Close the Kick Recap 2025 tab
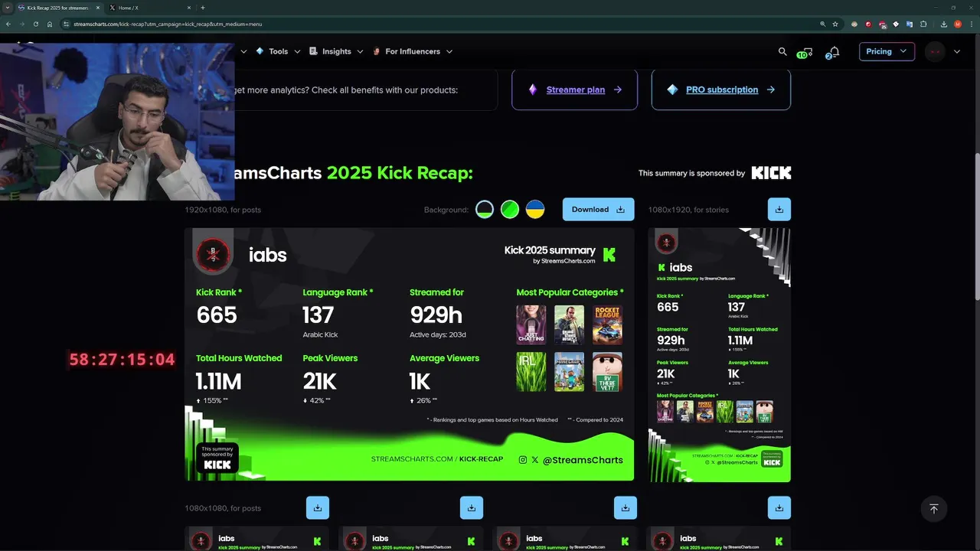The width and height of the screenshot is (980, 551). 98,8
